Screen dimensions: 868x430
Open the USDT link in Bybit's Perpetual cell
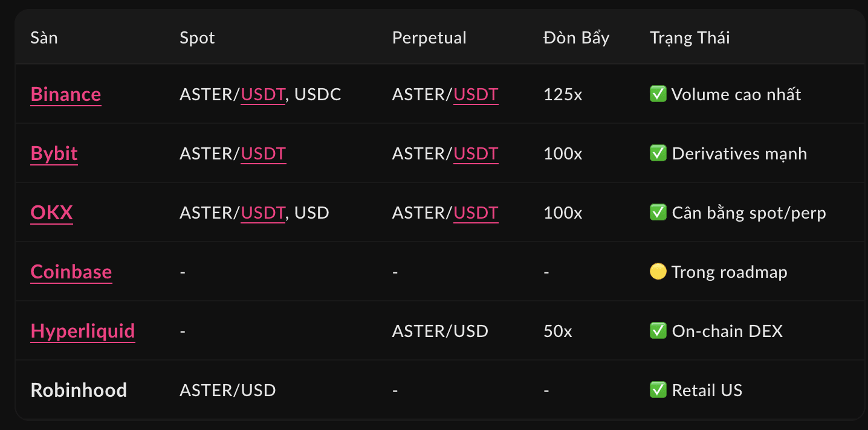pos(476,153)
